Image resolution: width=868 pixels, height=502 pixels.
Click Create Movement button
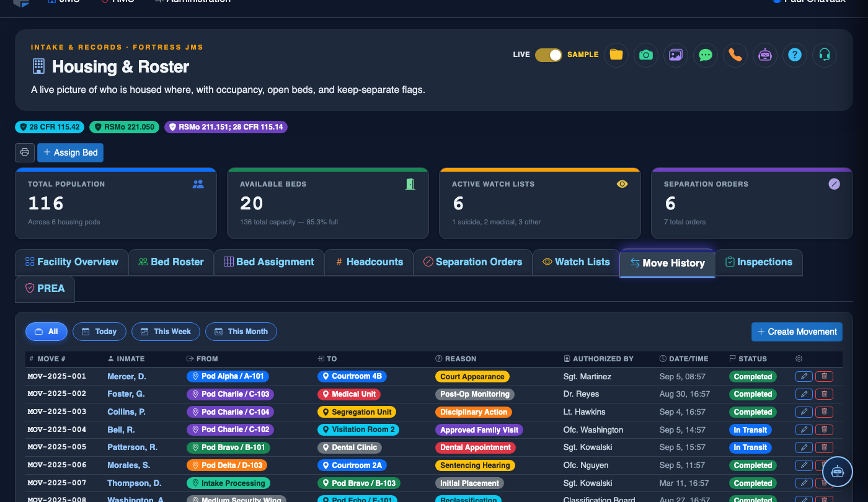point(797,332)
